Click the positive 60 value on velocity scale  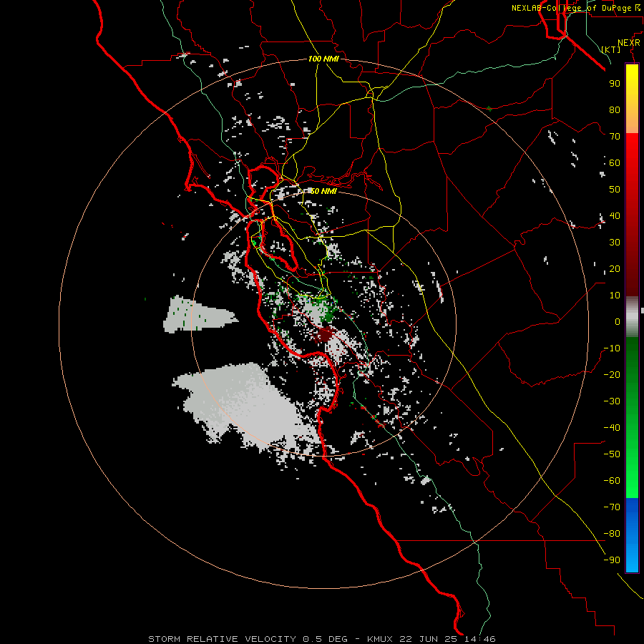click(615, 162)
